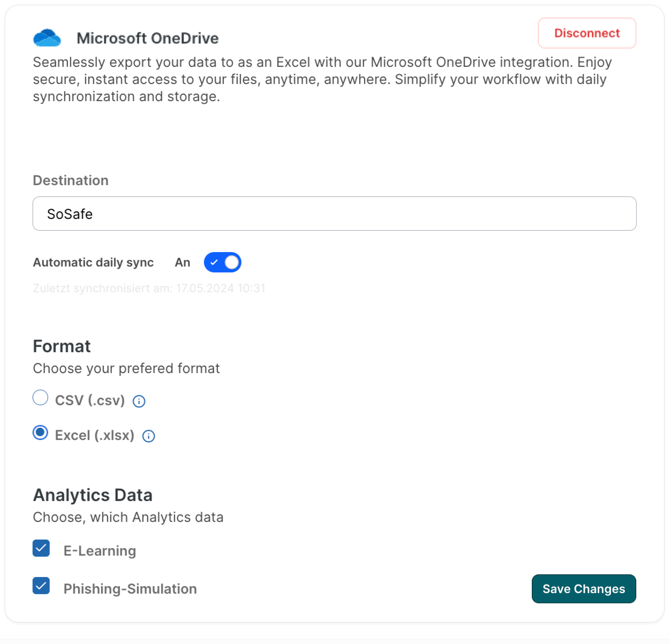Uncheck the Phishing-Simulation analytics option
This screenshot has height=644, width=670.
(x=41, y=587)
